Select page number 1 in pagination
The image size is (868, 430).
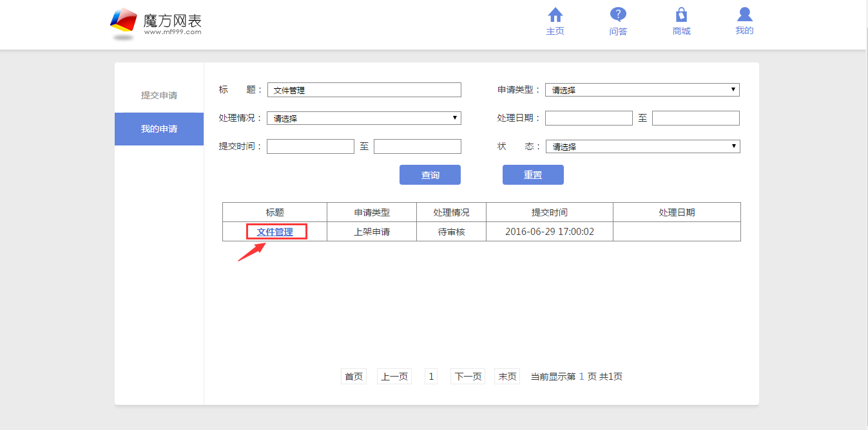431,377
